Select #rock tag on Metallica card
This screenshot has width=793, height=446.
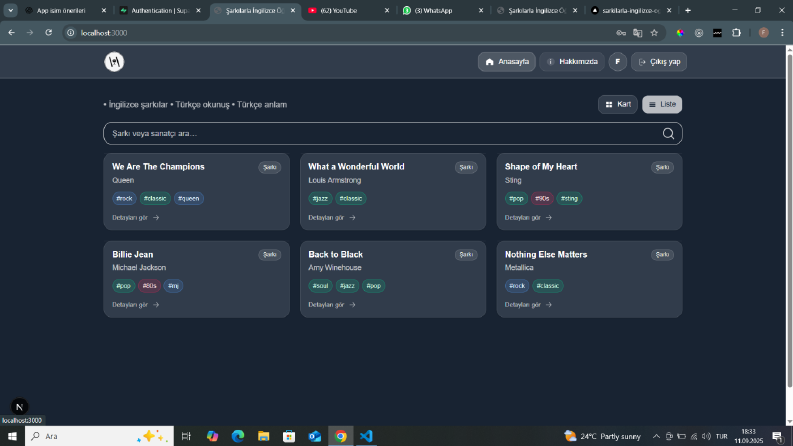(517, 286)
